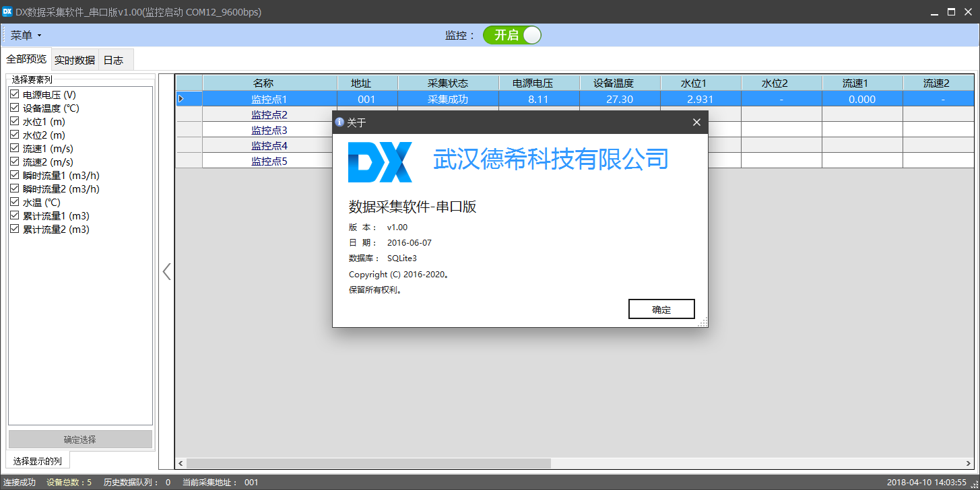Click the DX logo in About dialog
This screenshot has height=490, width=980.
pos(380,162)
